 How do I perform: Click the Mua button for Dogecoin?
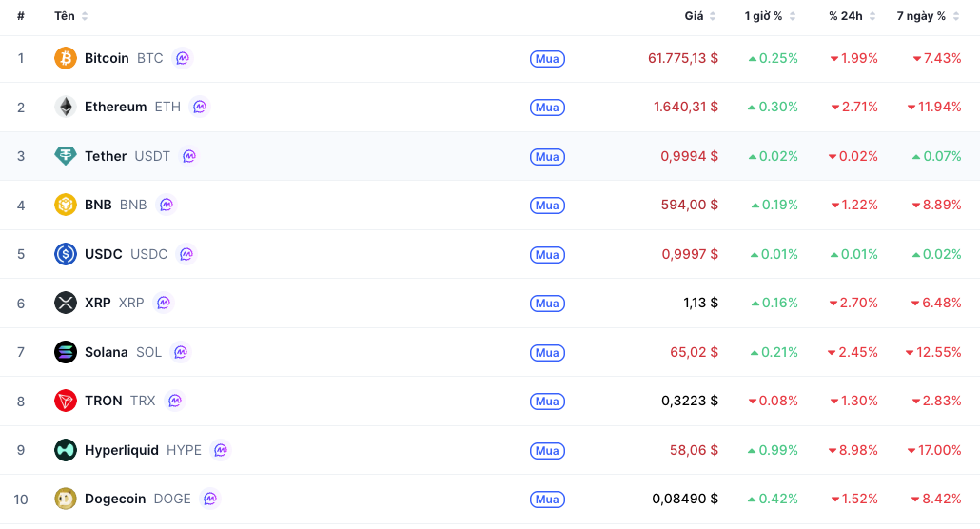(547, 500)
